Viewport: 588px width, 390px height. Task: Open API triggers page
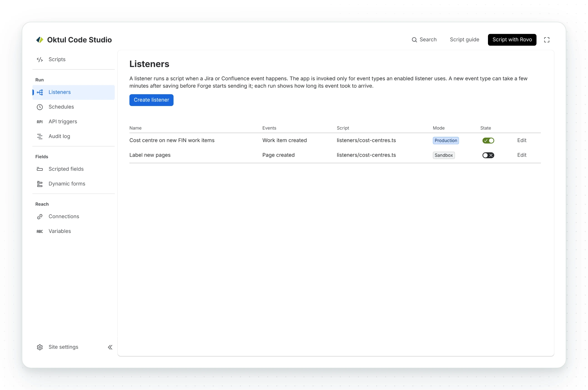(73, 122)
